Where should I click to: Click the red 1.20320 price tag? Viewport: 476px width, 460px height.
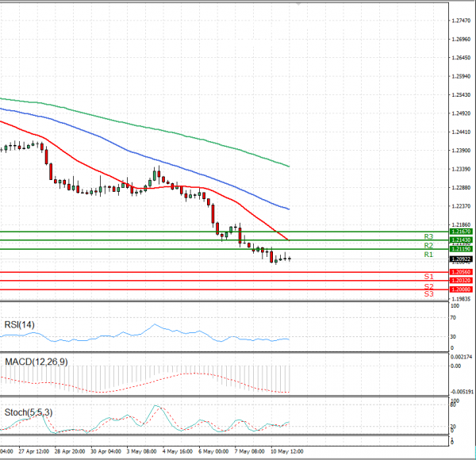[461, 281]
